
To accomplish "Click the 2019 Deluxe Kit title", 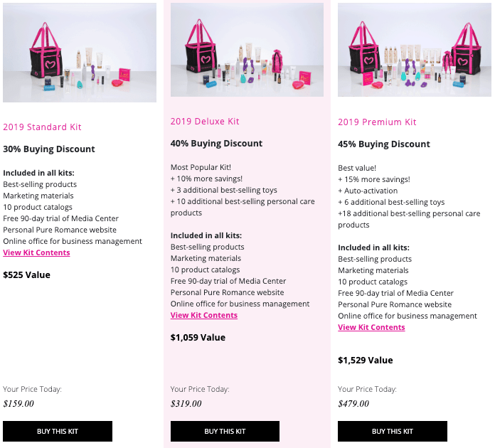I will click(205, 121).
